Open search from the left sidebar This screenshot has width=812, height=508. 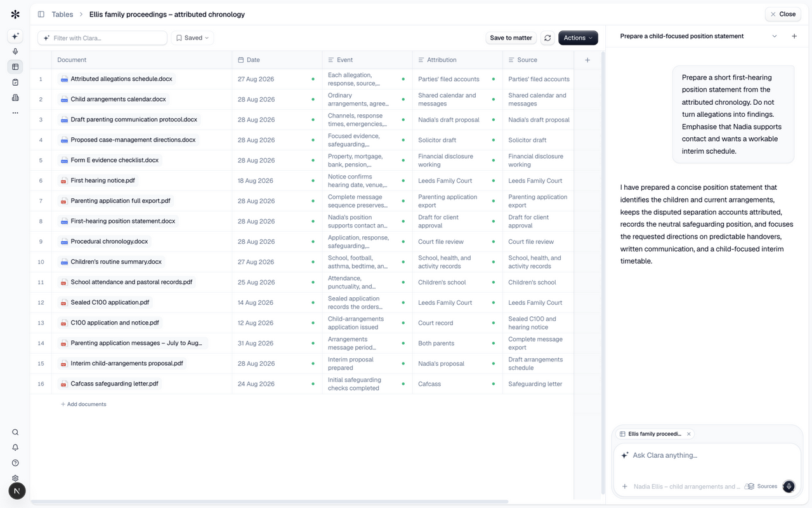click(15, 432)
